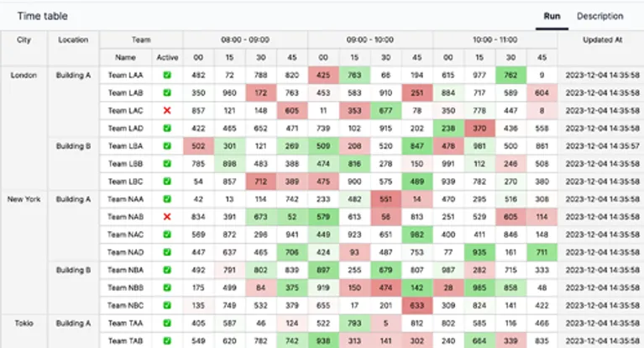
Task: Toggle the active checkmark for Team NBA
Action: coord(167,270)
